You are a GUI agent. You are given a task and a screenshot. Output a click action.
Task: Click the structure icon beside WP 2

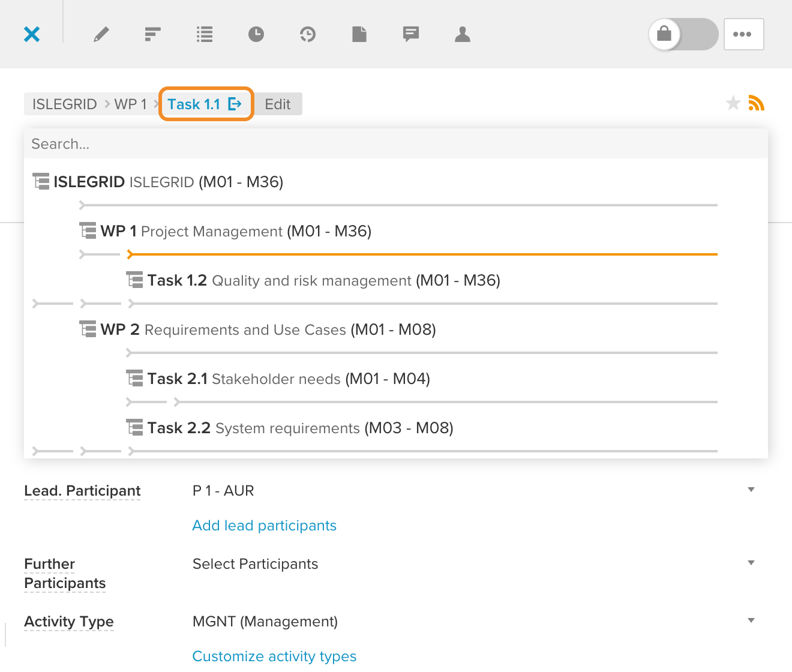click(x=88, y=329)
